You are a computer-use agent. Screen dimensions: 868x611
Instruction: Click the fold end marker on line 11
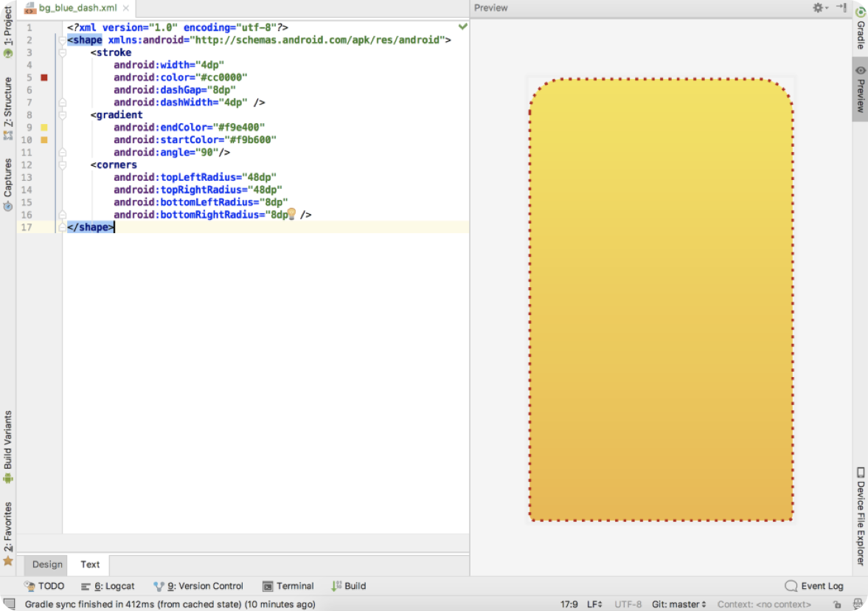(62, 152)
